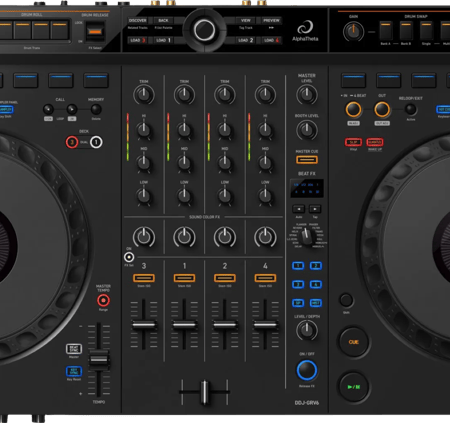This screenshot has height=423, width=450.
Task: Toggle right deck QUANTIZE button
Action: click(x=375, y=142)
